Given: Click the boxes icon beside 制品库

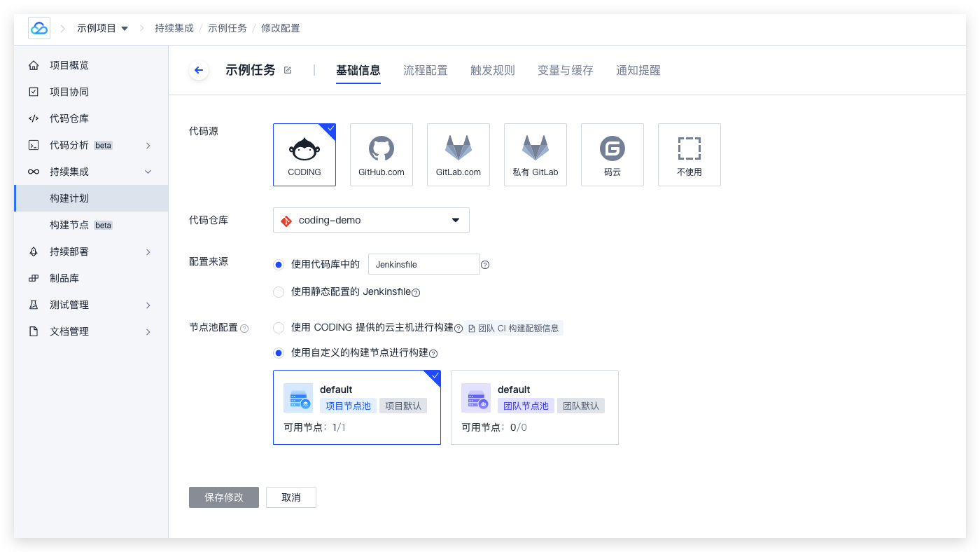Looking at the screenshot, I should click(x=34, y=278).
